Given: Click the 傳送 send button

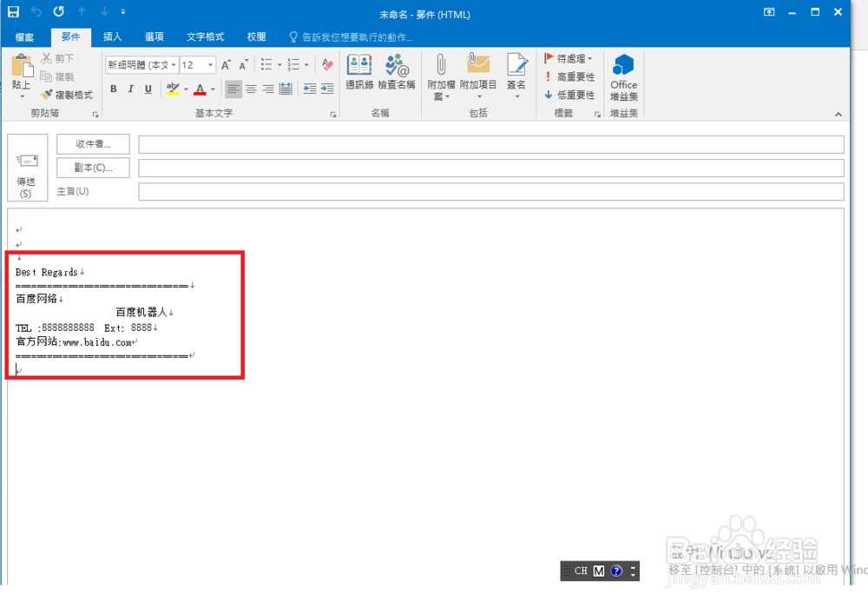Looking at the screenshot, I should [27, 168].
